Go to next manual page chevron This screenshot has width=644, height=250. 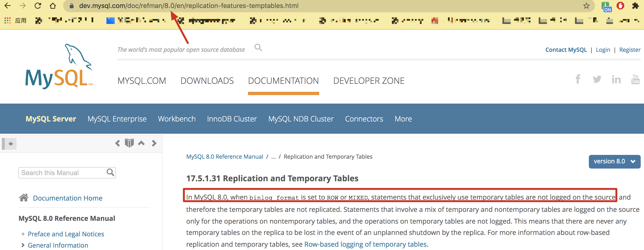(154, 143)
